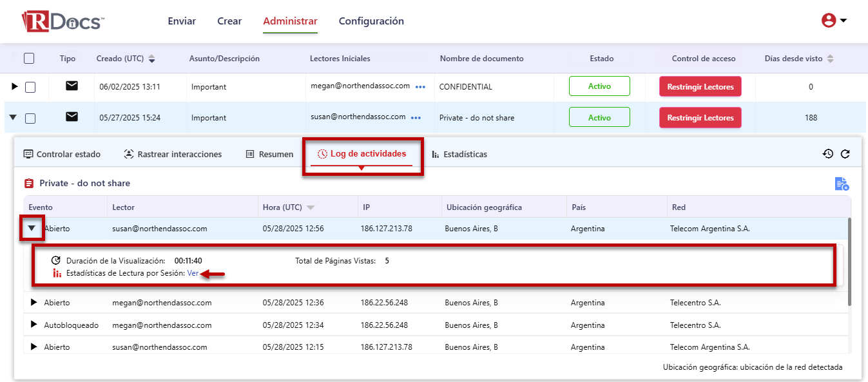Collapse the Abierto event at 12:56
Screen dimensions: 868x382
point(32,228)
